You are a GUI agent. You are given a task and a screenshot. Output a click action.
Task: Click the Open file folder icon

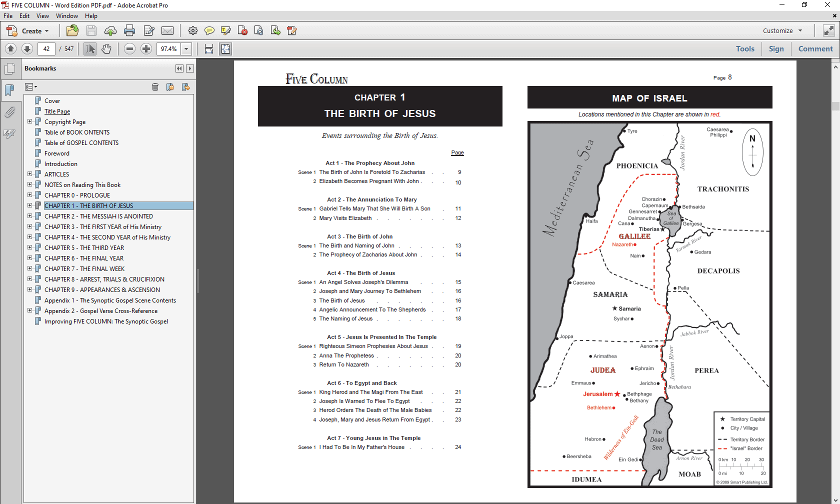click(72, 31)
